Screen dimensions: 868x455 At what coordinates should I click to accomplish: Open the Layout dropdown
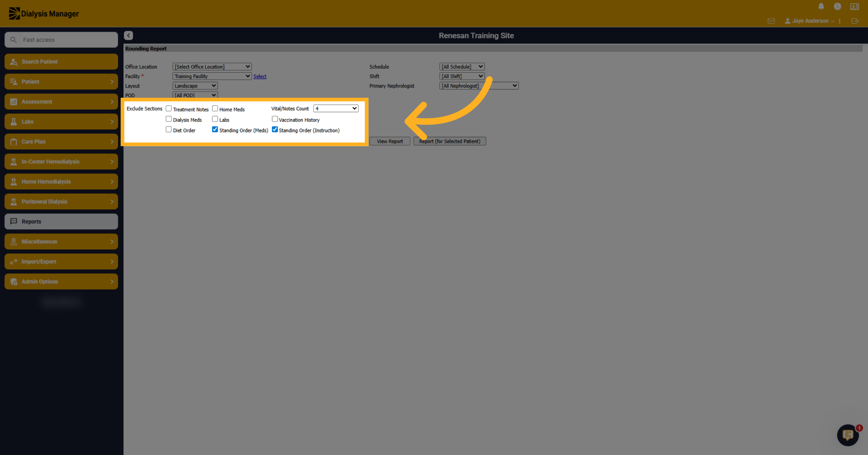195,86
